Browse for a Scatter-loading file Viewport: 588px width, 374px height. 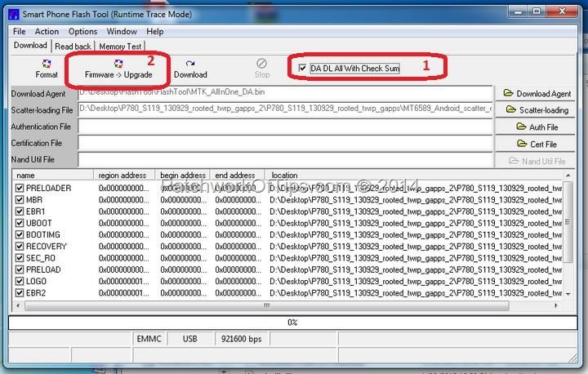point(536,110)
